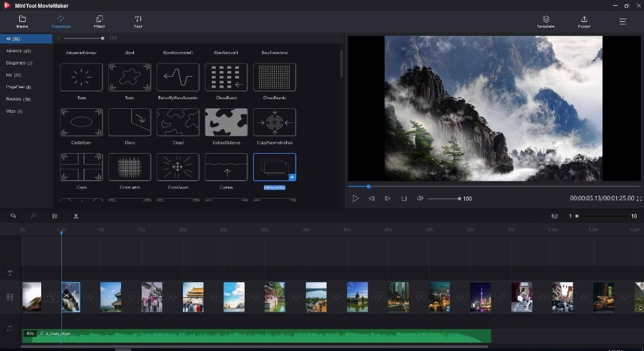Open the Effect tab
The height and width of the screenshot is (351, 644).
[x=99, y=22]
